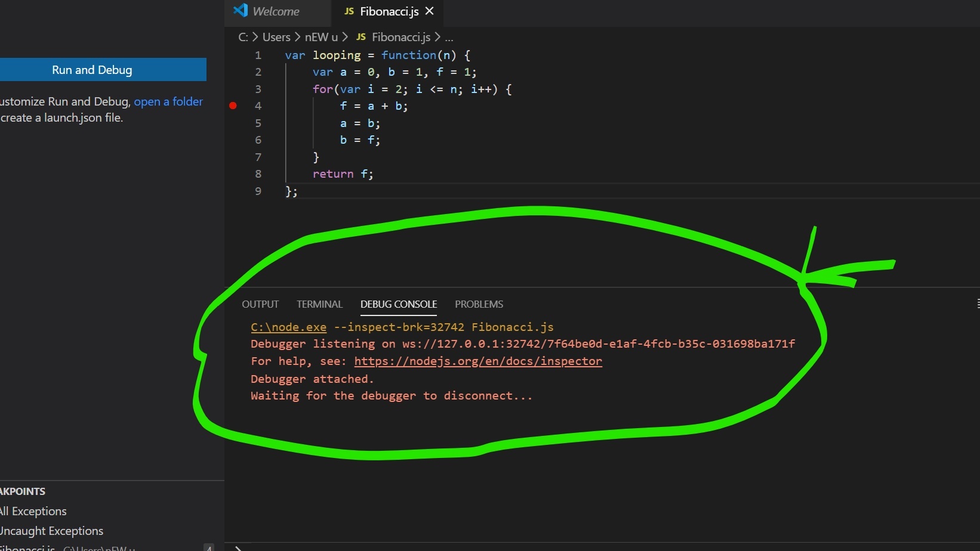This screenshot has height=551, width=980.
Task: Click the VS Code logo on Welcome tab
Action: [x=241, y=11]
